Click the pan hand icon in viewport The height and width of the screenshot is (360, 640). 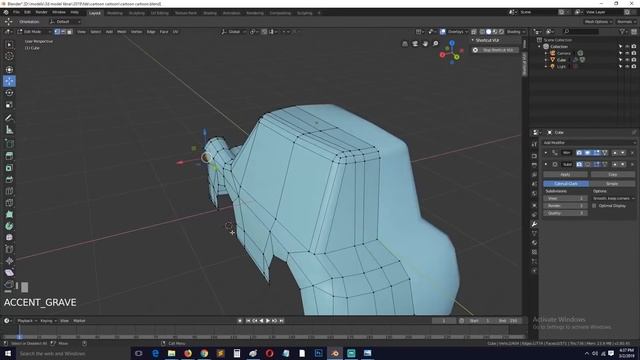425,43
